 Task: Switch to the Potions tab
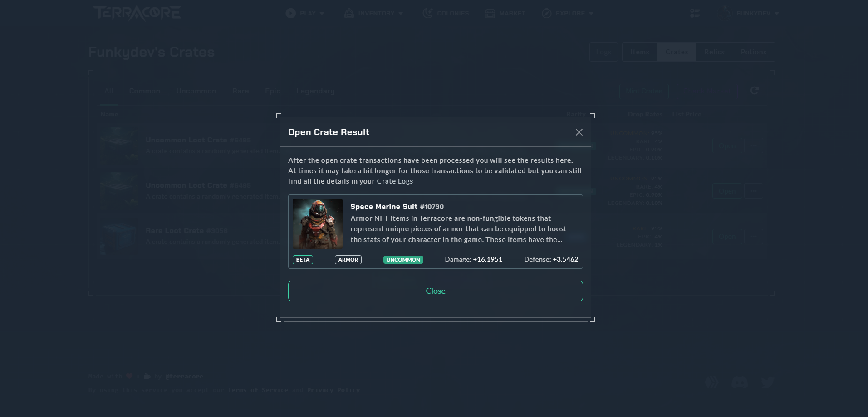point(754,52)
